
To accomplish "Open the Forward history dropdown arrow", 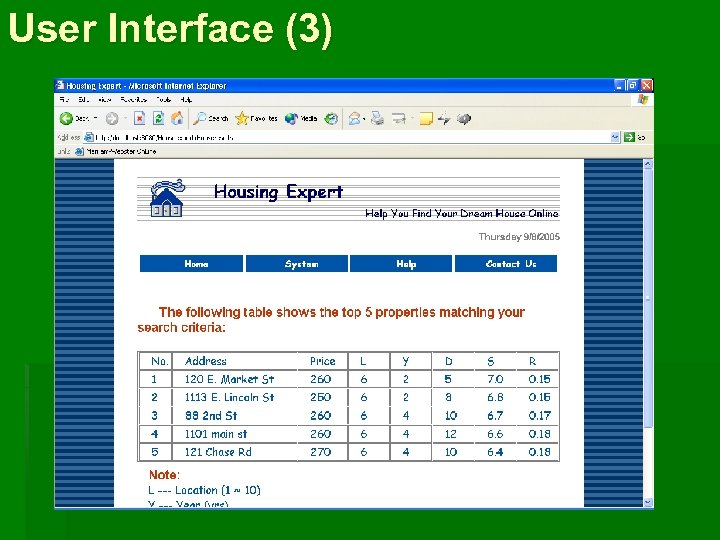I will click(125, 118).
